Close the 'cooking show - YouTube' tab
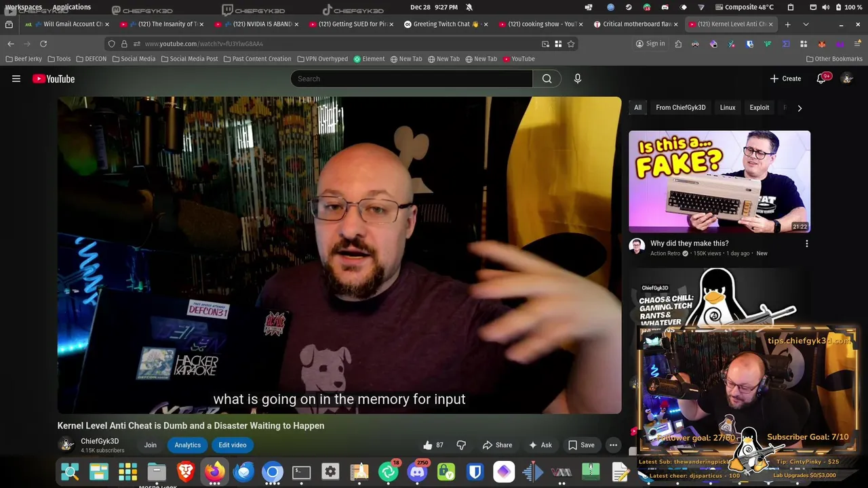This screenshot has width=868, height=488. (580, 24)
